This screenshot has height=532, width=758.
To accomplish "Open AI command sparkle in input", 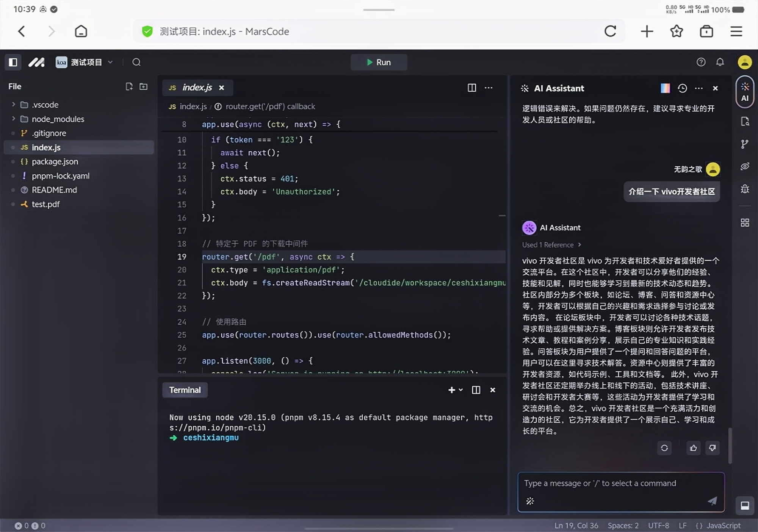I will pyautogui.click(x=530, y=501).
